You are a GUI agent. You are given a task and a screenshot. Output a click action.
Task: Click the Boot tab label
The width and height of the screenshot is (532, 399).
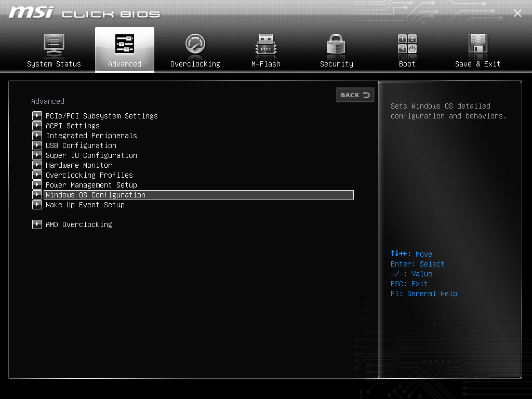(x=407, y=64)
